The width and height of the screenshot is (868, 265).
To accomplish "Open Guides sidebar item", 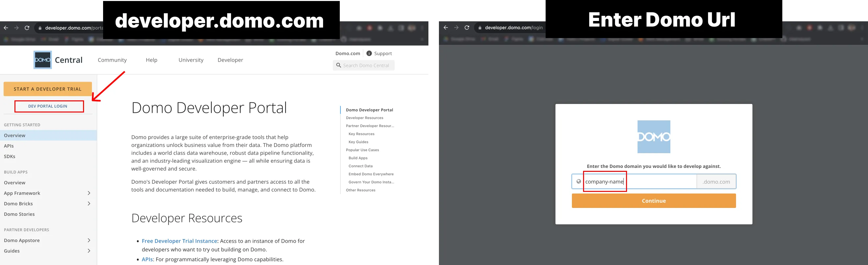I will pyautogui.click(x=12, y=251).
